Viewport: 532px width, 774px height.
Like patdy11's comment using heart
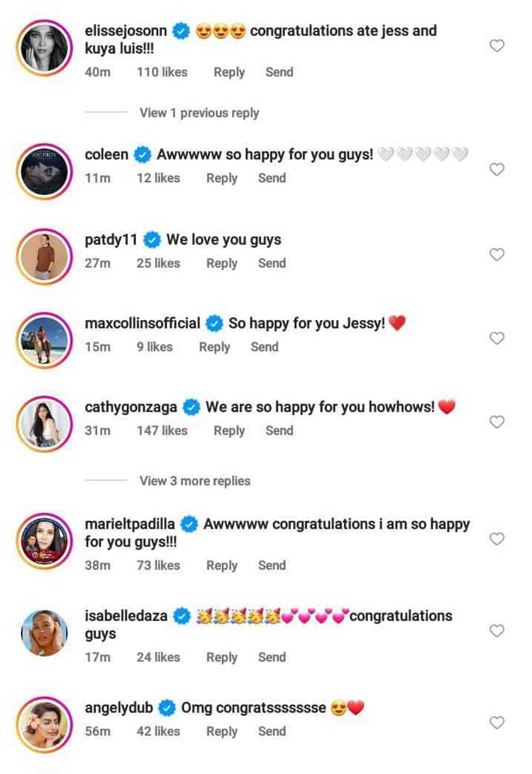click(x=496, y=255)
